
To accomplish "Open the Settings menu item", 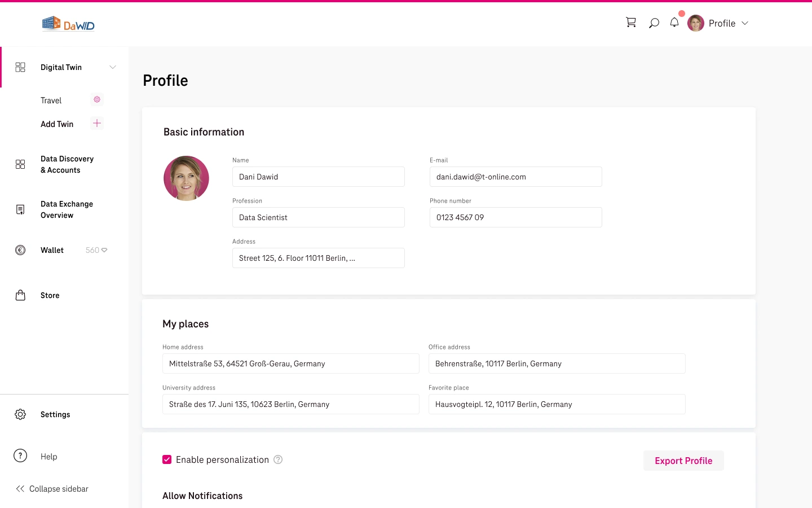I will pos(55,414).
